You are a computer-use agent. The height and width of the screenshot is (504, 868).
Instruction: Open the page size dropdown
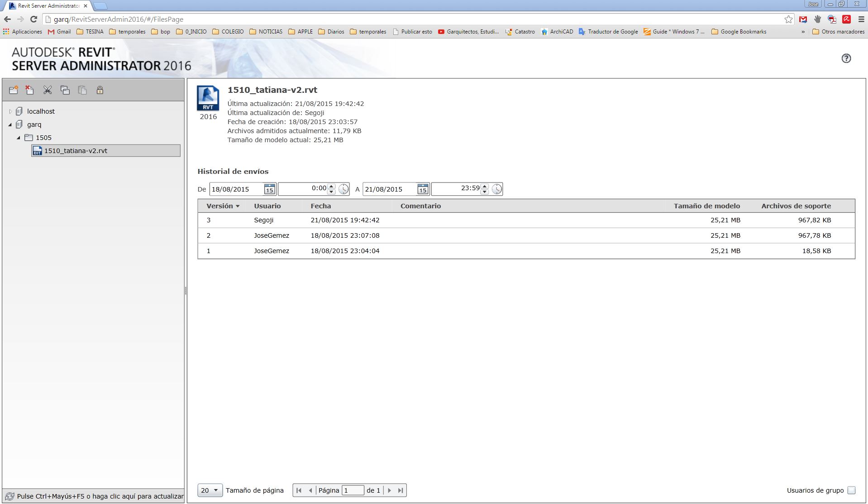tap(210, 490)
